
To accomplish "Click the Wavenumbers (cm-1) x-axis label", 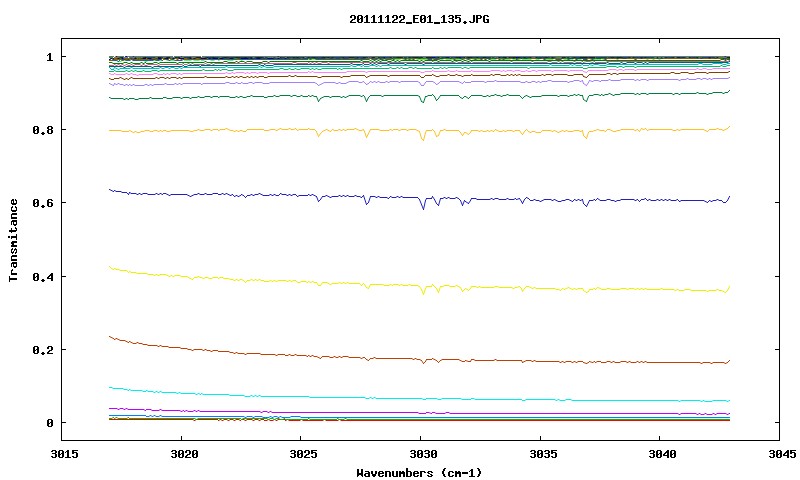I will 419,473.
